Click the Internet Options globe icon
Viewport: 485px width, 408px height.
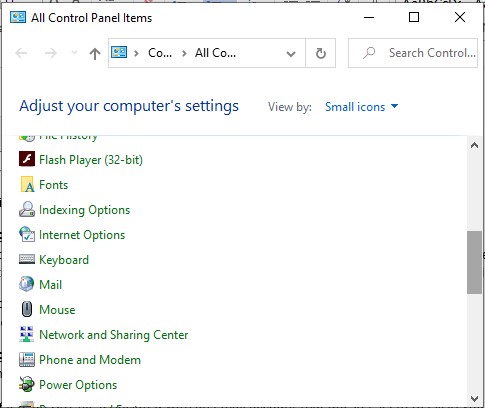(27, 234)
